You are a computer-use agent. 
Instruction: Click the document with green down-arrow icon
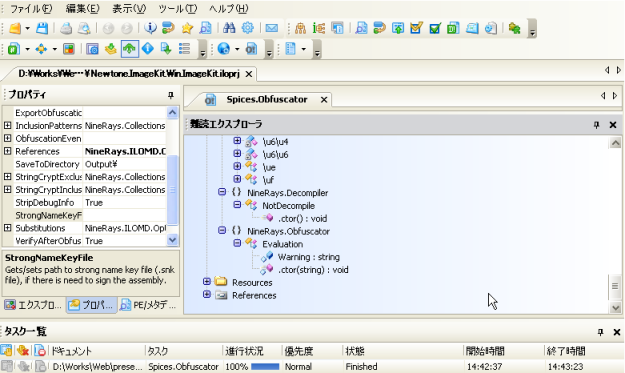(166, 49)
